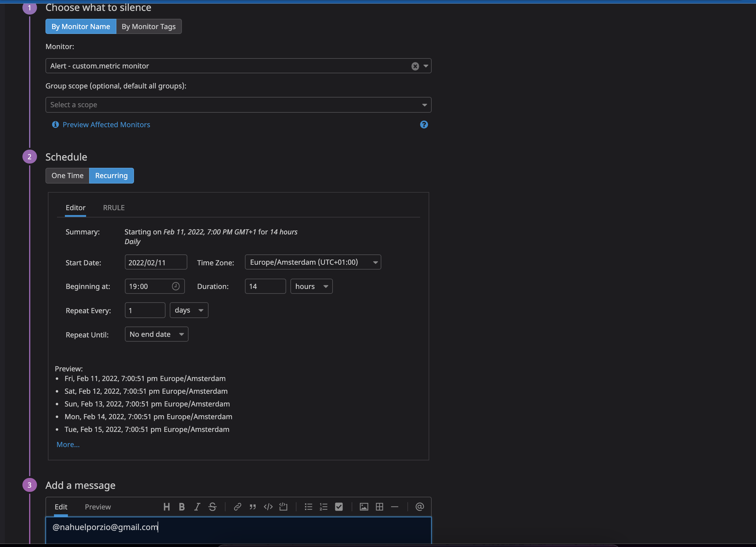756x547 pixels.
Task: Clear the selected monitor with X icon
Action: coord(415,66)
